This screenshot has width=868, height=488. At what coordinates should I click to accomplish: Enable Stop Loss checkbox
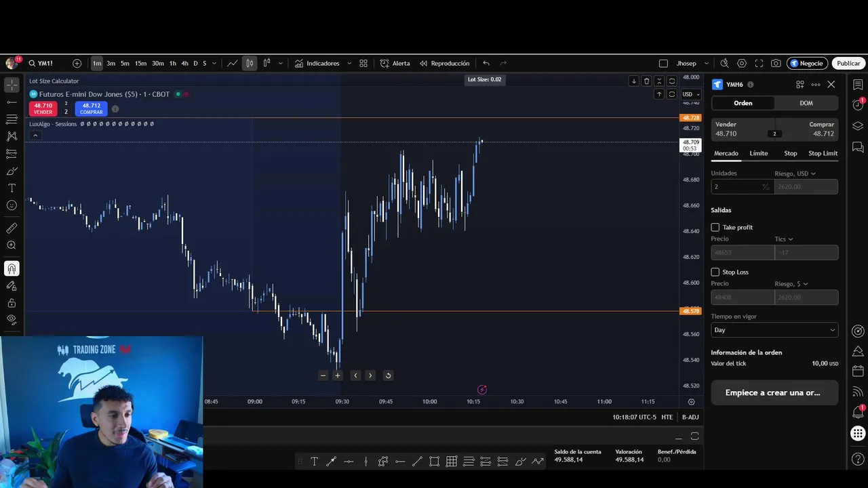pyautogui.click(x=715, y=272)
